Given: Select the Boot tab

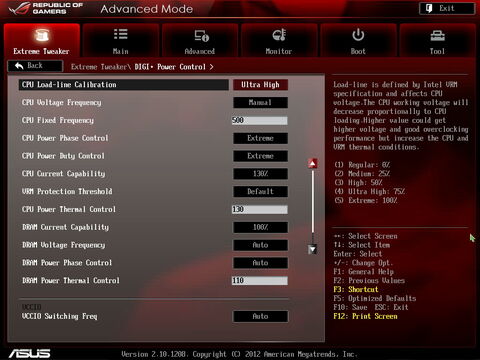Looking at the screenshot, I should (358, 41).
